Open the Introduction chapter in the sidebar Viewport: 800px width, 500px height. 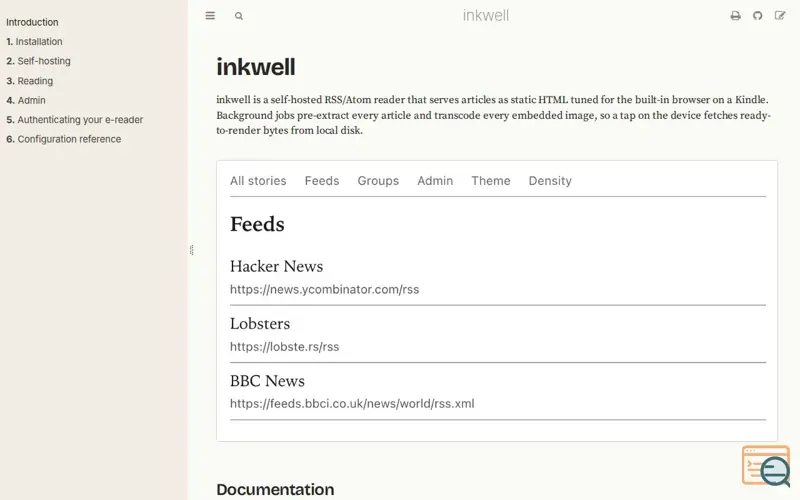click(x=32, y=22)
